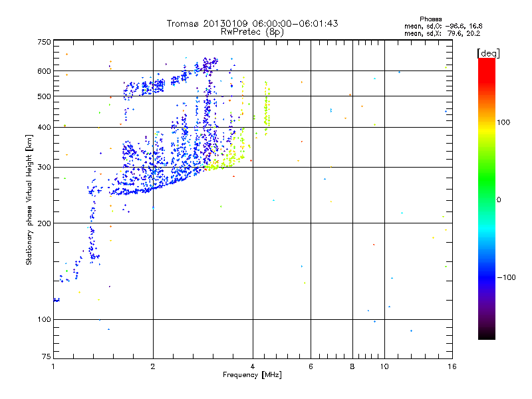Image resolution: width=532 pixels, height=399 pixels.
Task: Click the 'Frequency [MHz]' x-axis label
Action: click(x=252, y=375)
